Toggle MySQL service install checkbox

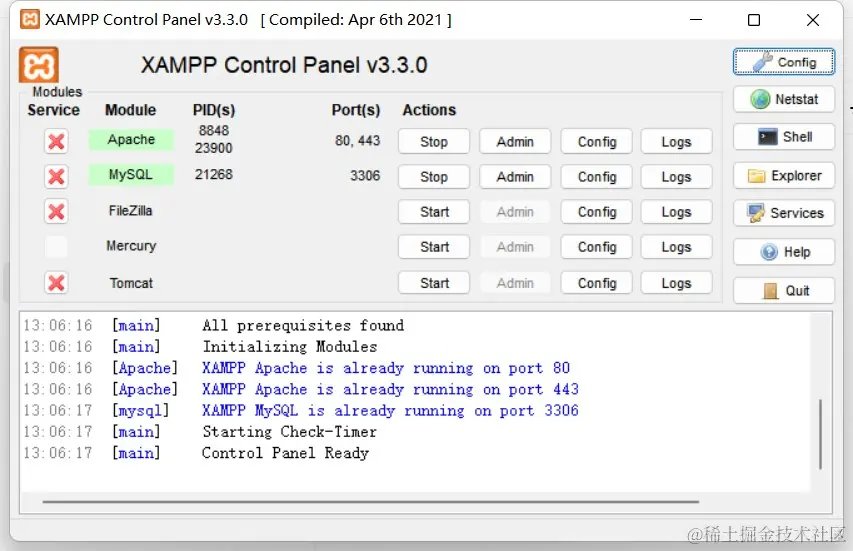click(56, 176)
